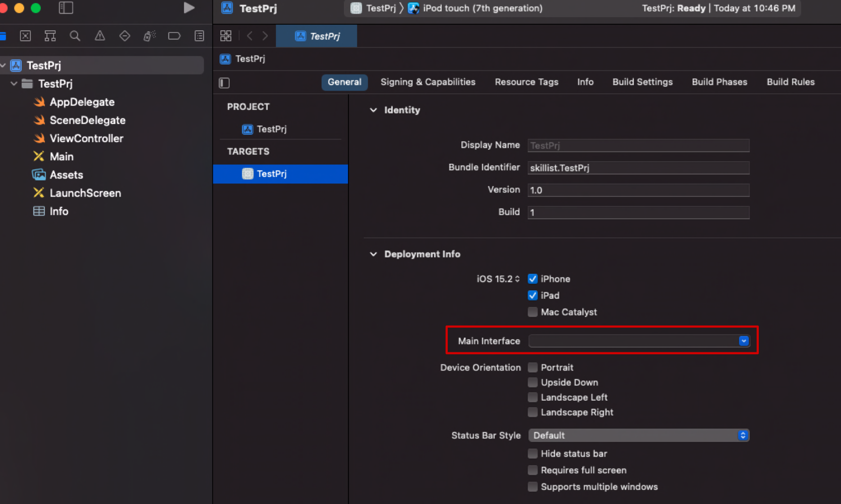Open the Info plist file in navigator

pos(51,211)
